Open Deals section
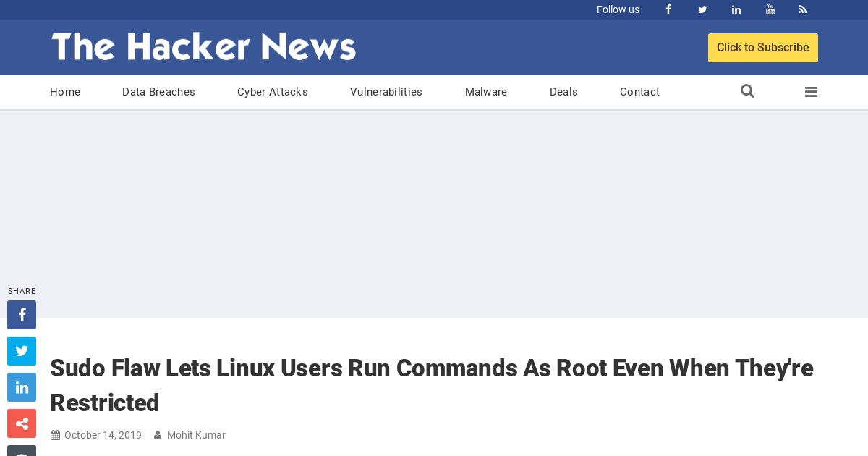Image resolution: width=868 pixels, height=456 pixels. (563, 92)
